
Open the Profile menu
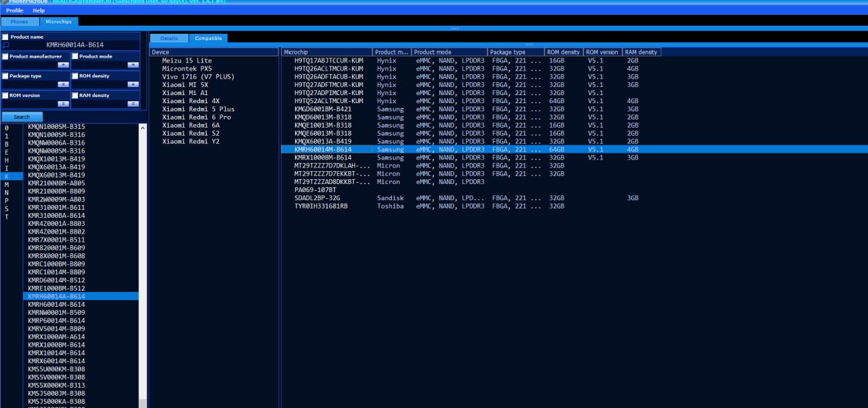pos(15,11)
